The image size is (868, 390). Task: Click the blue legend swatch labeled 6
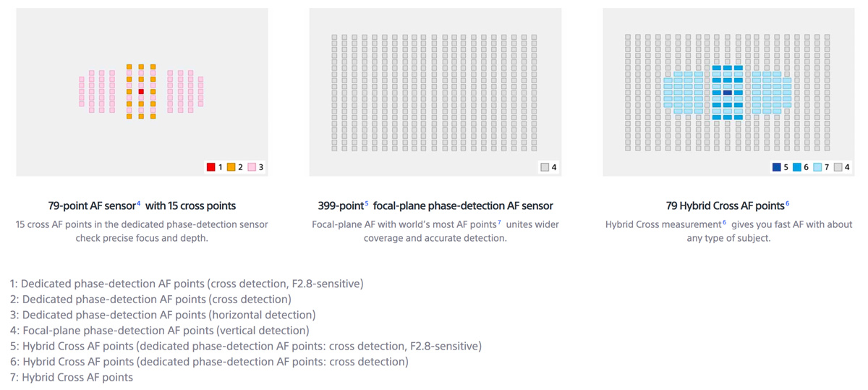tap(797, 167)
